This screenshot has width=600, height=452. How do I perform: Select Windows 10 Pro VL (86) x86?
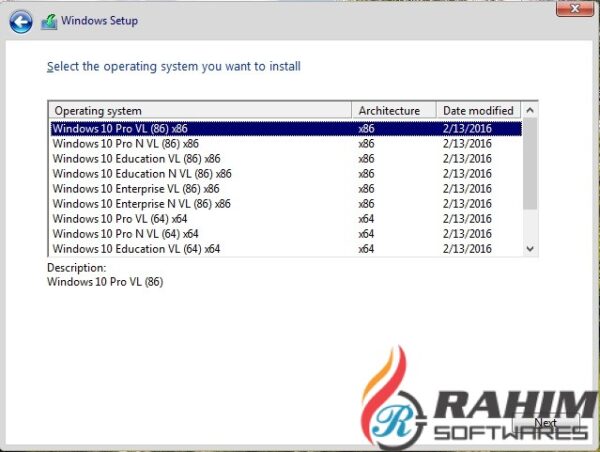point(286,129)
